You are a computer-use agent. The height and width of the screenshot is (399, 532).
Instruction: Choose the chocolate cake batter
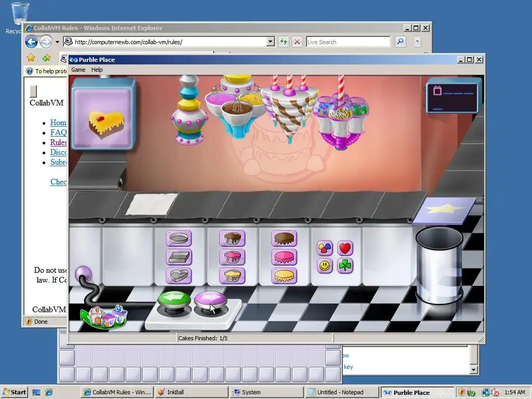click(232, 238)
